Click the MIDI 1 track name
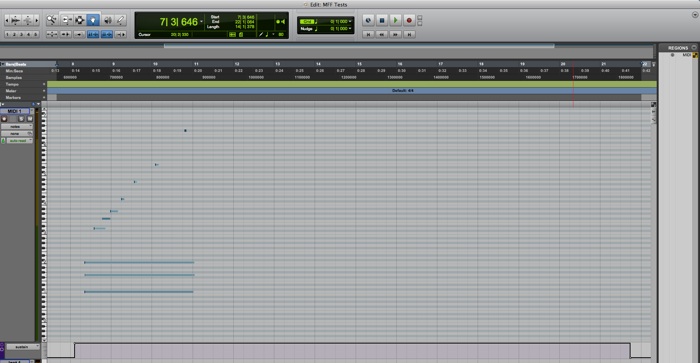Screen dimensions: 700x363 click(15, 111)
